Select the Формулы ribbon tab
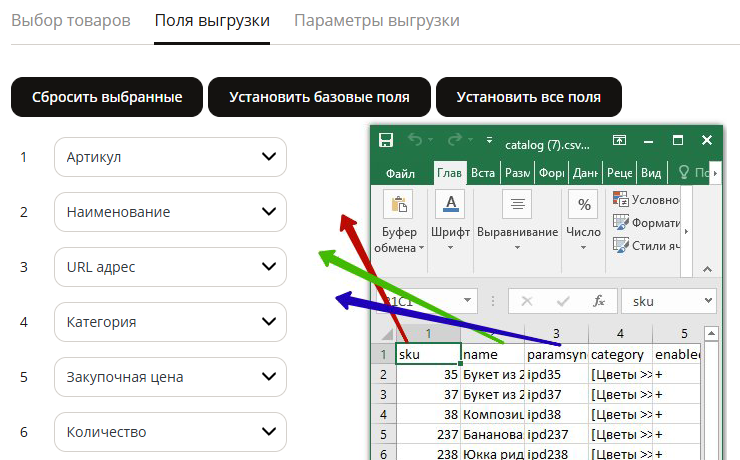740x460 pixels. point(552,173)
